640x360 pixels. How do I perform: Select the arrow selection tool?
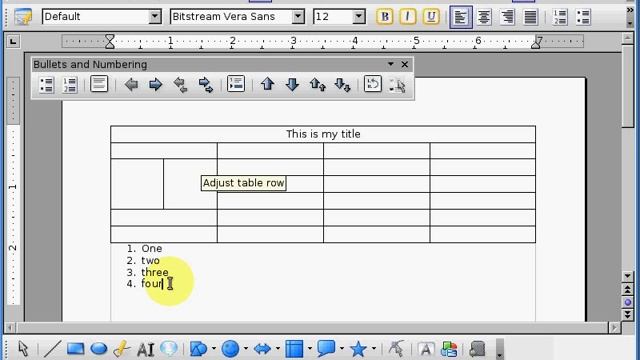click(x=23, y=349)
